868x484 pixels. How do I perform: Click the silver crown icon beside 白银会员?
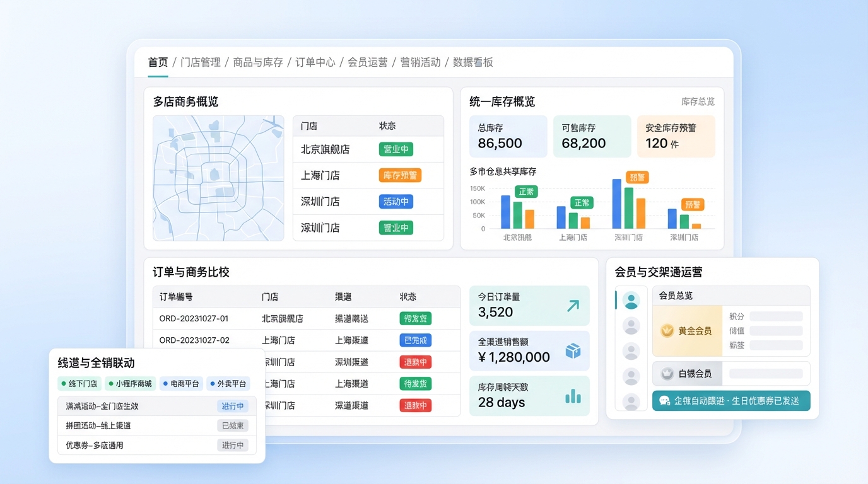pyautogui.click(x=667, y=374)
